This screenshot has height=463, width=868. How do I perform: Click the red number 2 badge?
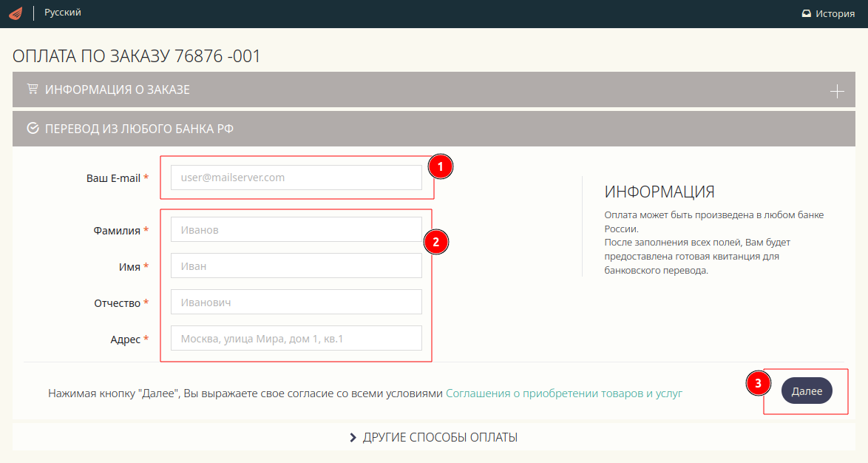(435, 242)
